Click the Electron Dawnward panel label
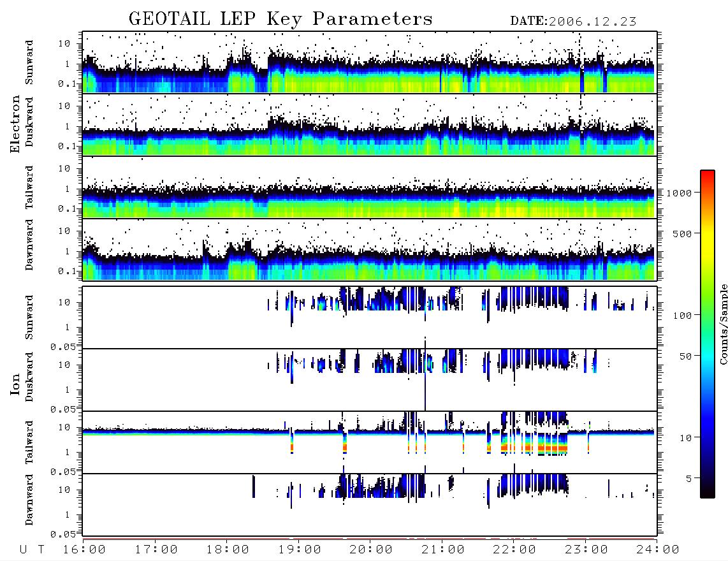This screenshot has height=561, width=728. (x=29, y=245)
